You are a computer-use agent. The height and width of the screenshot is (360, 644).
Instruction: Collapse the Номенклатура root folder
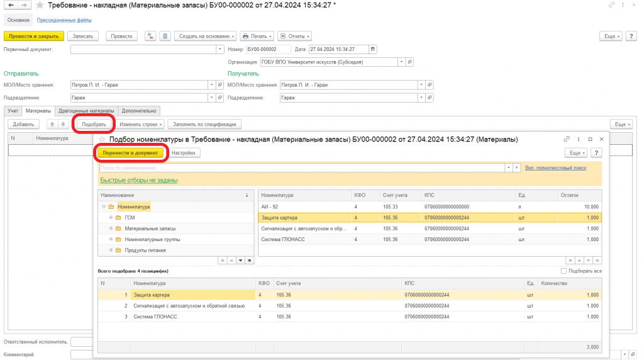(x=104, y=206)
